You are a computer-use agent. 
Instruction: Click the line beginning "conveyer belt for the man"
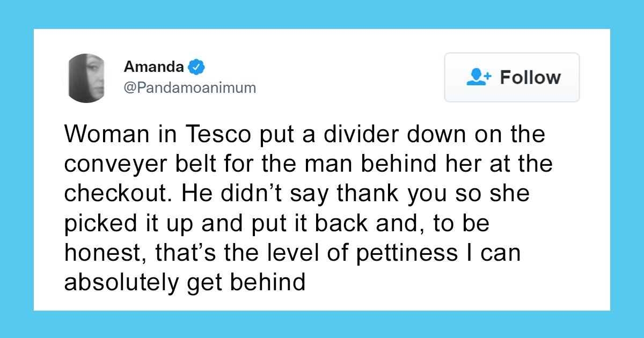[308, 164]
